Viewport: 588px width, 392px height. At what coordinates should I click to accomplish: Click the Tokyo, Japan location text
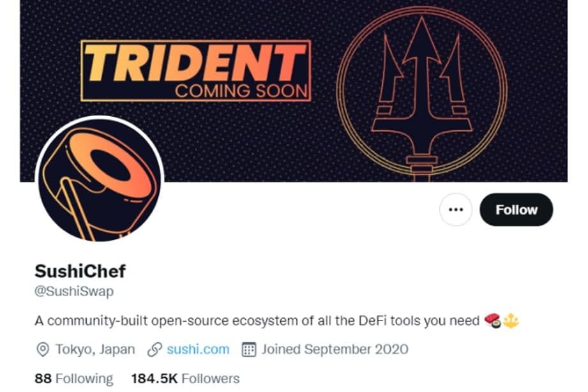(x=95, y=349)
